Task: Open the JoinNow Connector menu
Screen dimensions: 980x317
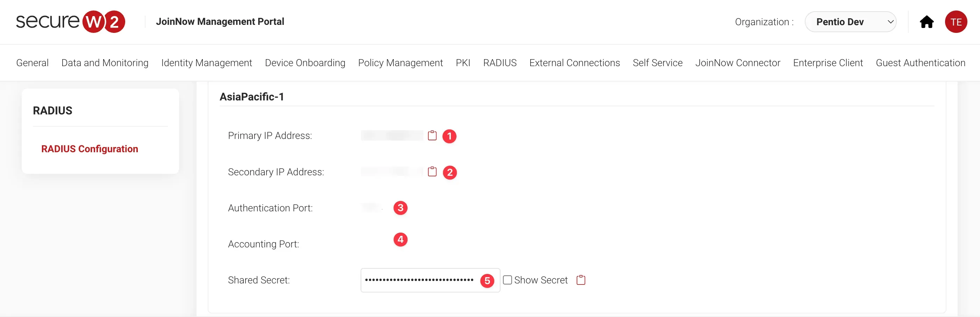Action: tap(737, 63)
